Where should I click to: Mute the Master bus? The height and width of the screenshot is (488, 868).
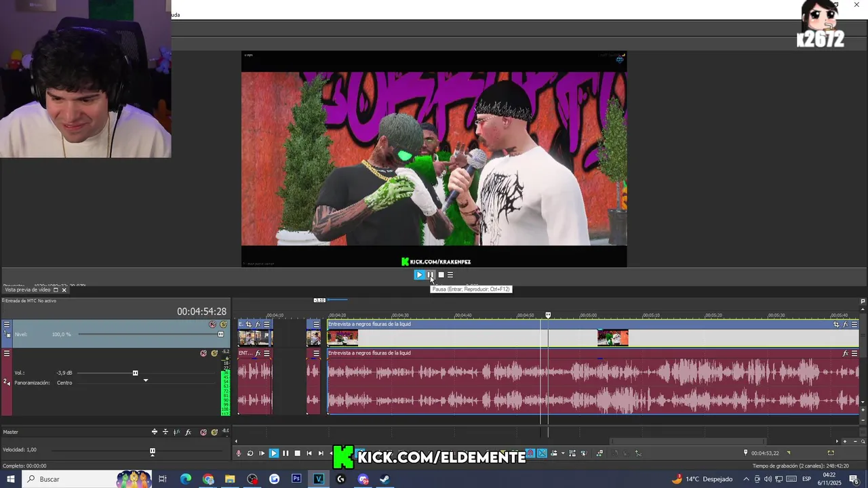203,432
